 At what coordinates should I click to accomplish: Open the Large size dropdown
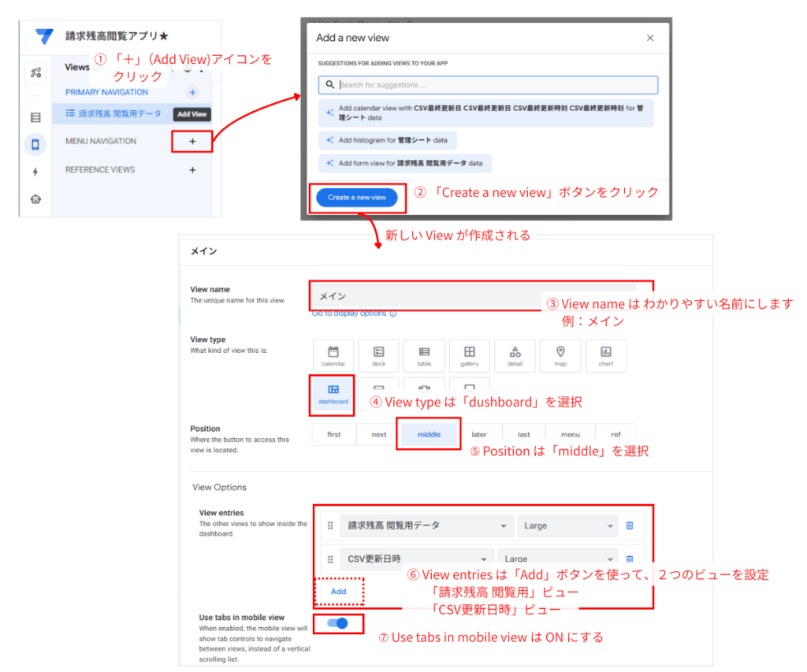click(567, 525)
